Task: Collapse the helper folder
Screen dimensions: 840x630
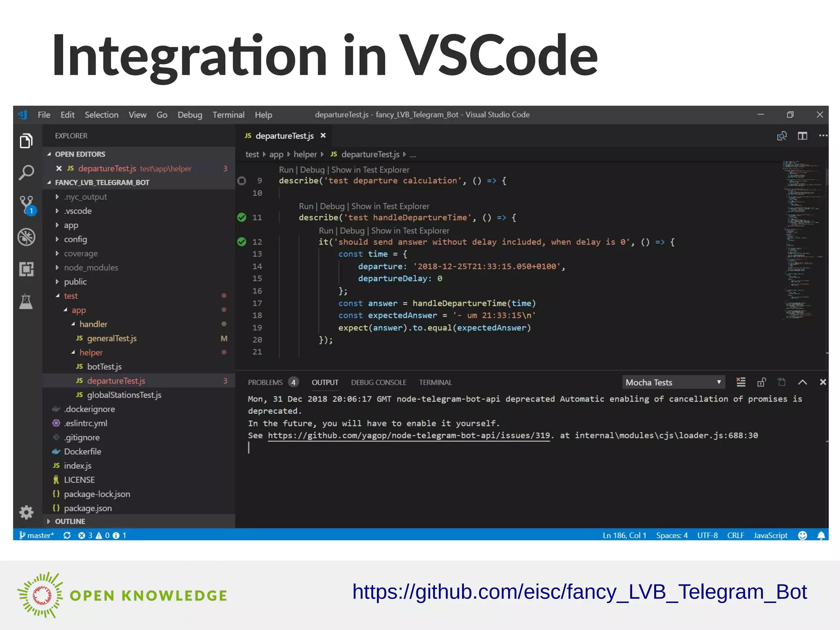Action: [x=91, y=352]
